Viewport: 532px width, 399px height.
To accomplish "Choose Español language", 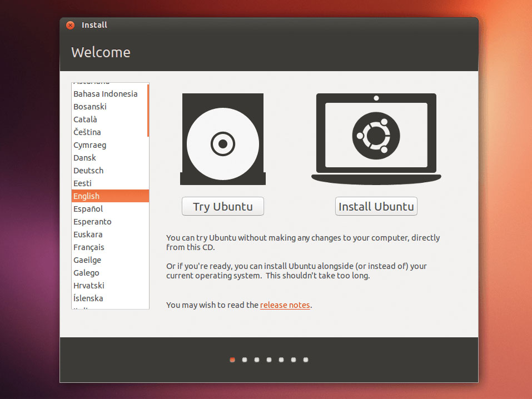I will click(x=110, y=209).
